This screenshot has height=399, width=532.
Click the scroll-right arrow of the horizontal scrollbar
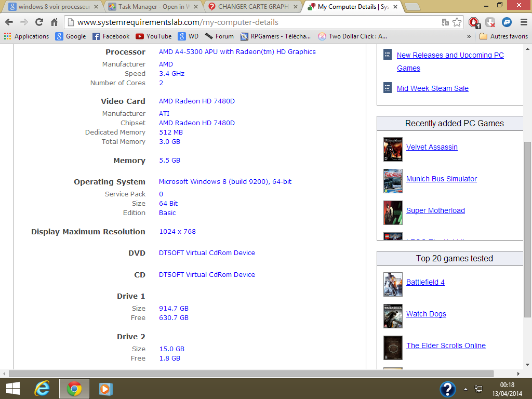[518, 374]
